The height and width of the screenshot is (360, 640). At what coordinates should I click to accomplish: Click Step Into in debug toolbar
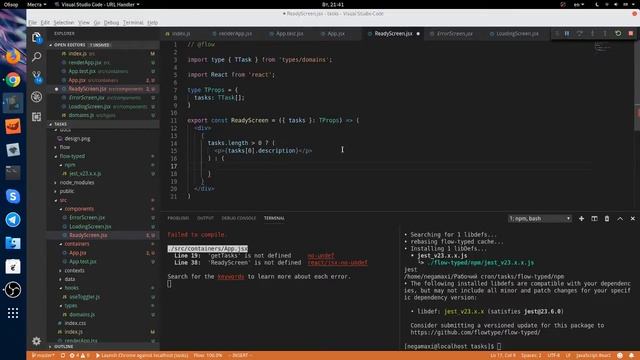pos(592,33)
